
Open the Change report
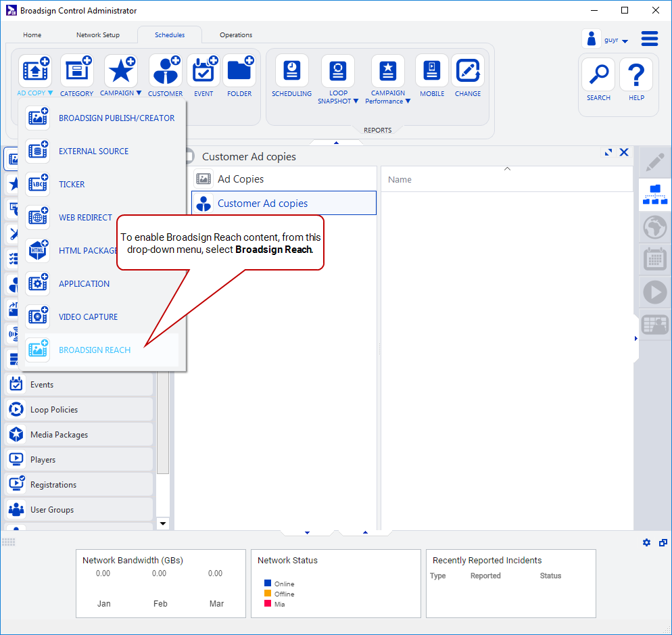pyautogui.click(x=468, y=70)
